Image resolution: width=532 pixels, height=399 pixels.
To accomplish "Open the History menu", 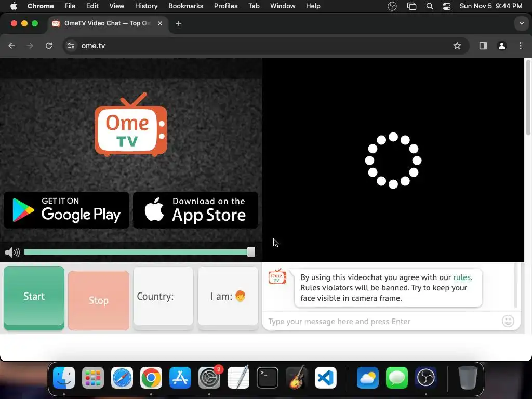I will click(x=146, y=6).
